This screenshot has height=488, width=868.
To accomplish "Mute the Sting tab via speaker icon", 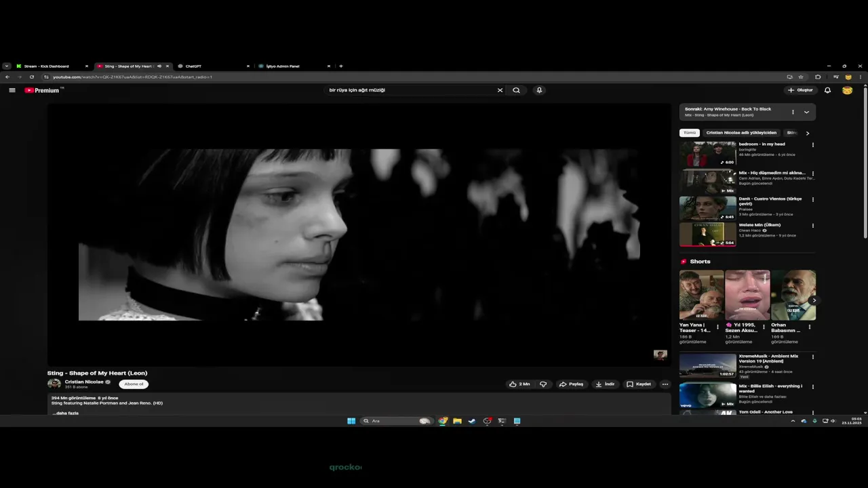I will [159, 66].
